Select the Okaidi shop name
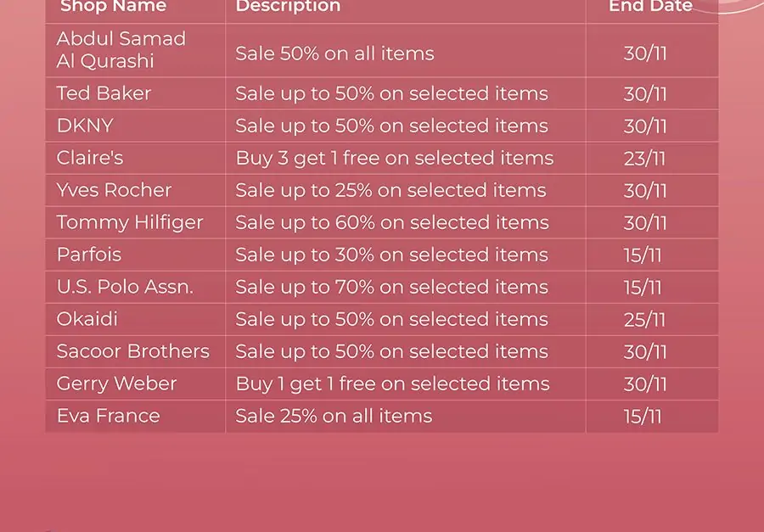The height and width of the screenshot is (532, 764). [87, 319]
